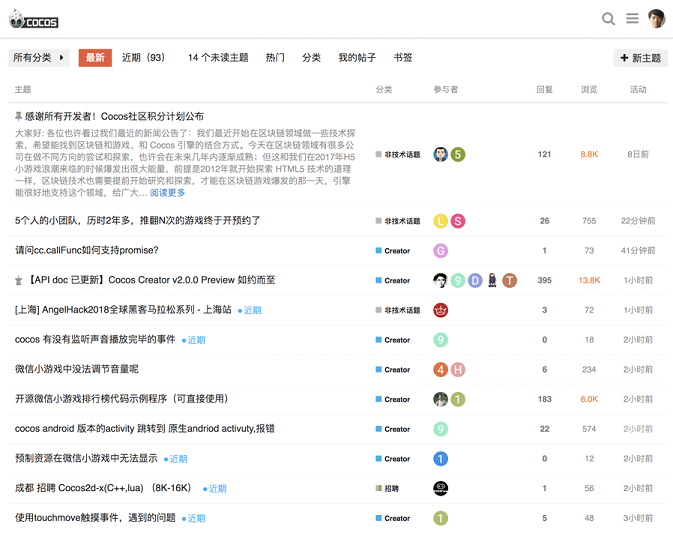Open topic 感谢所有开发者！Cocos社区积分计划公布

pos(114,116)
